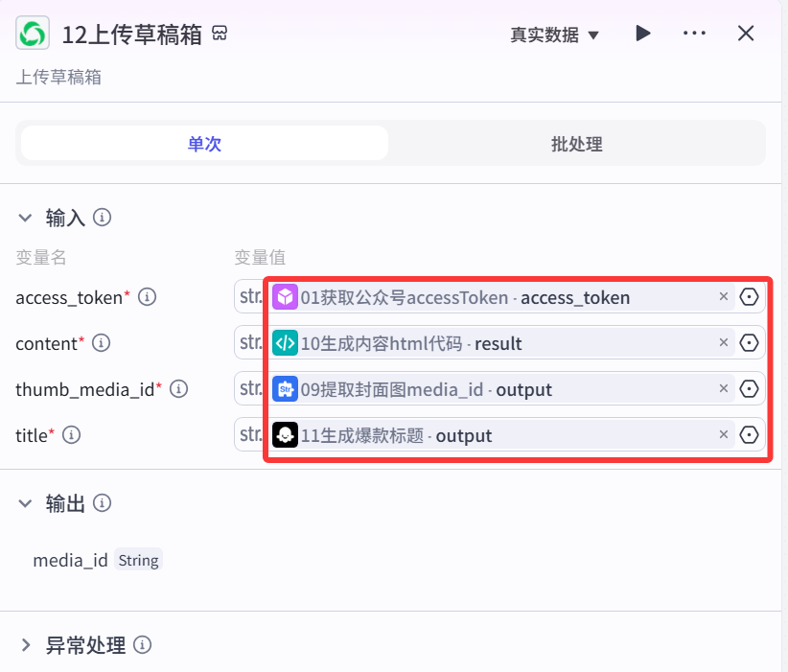Screen dimensions: 788x672
Task: Expand the 异常处理 section
Action: 26,645
